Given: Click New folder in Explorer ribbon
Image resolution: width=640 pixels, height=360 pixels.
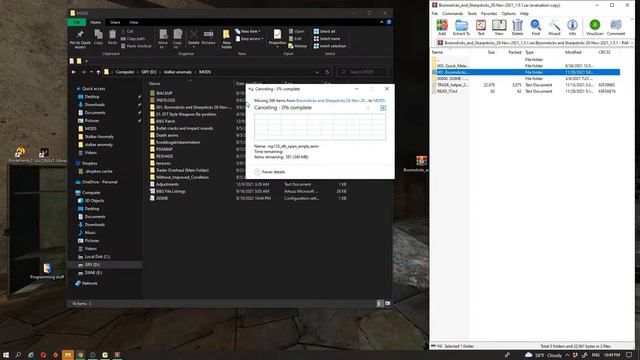Looking at the screenshot, I should (x=227, y=39).
